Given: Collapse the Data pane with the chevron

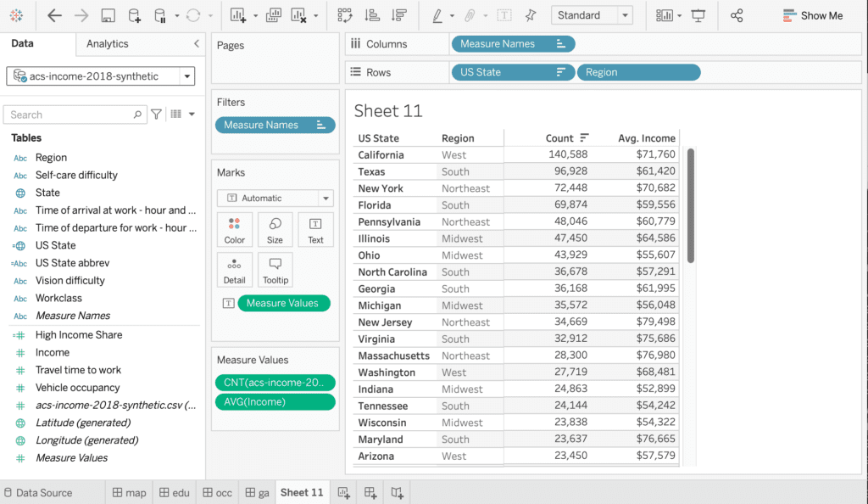Looking at the screenshot, I should [196, 43].
